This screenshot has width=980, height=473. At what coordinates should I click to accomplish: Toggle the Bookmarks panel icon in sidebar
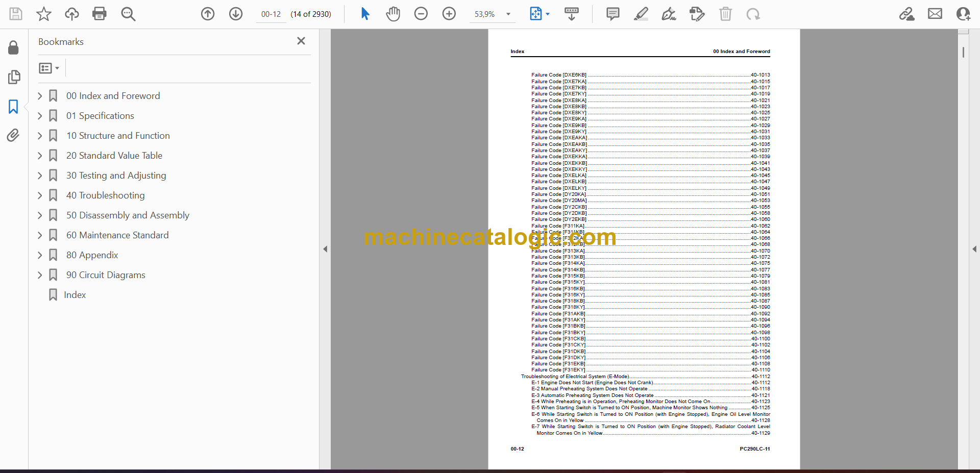click(x=13, y=107)
